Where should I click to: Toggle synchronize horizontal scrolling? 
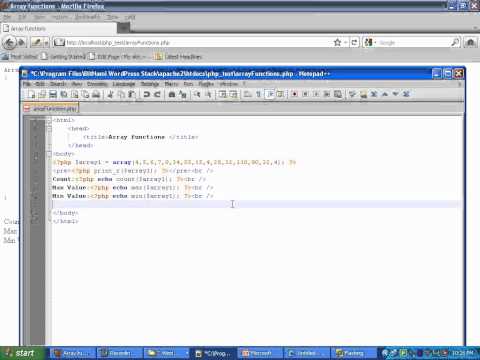233,95
